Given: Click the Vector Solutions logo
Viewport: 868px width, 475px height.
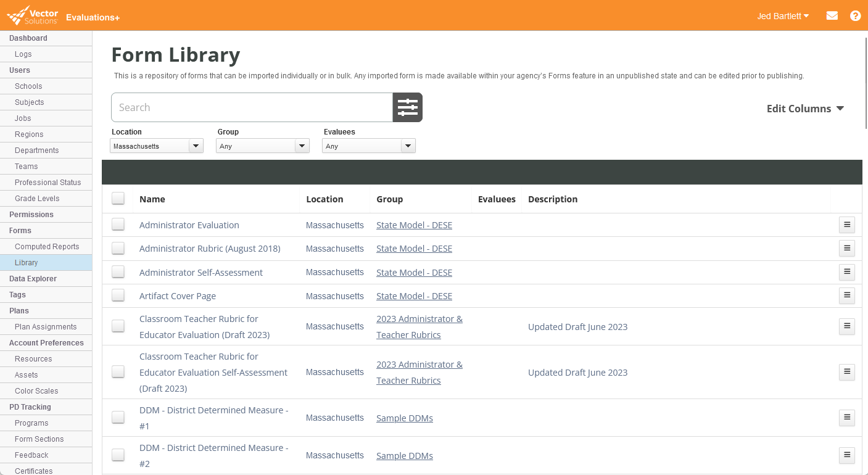Looking at the screenshot, I should (x=33, y=15).
